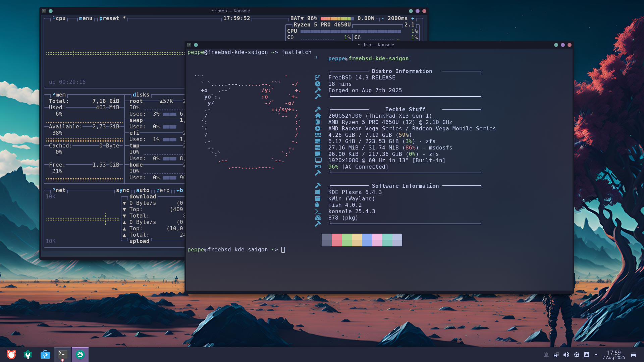
Task: Increase btop update interval with plus
Action: [x=413, y=18]
